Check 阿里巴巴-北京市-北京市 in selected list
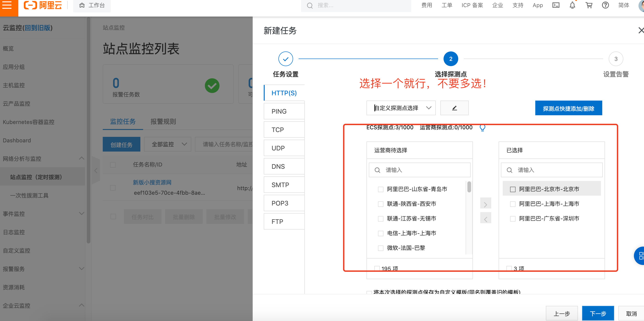This screenshot has height=321, width=644. [x=513, y=189]
